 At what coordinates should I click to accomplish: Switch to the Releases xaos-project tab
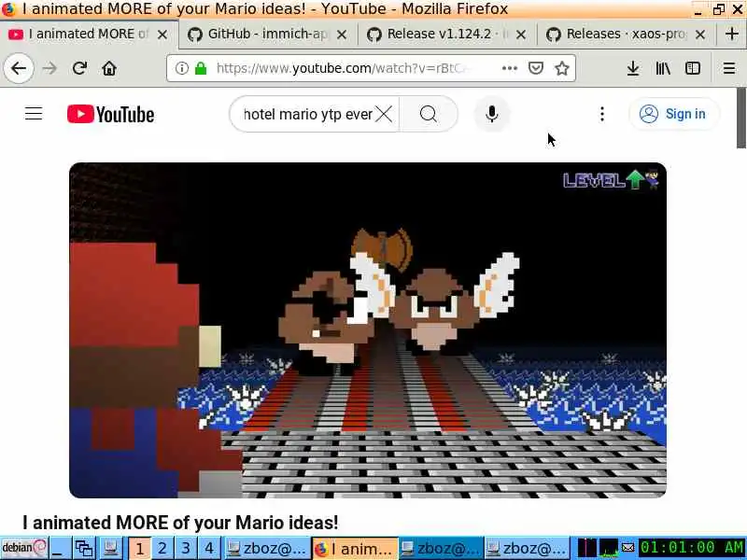click(626, 35)
